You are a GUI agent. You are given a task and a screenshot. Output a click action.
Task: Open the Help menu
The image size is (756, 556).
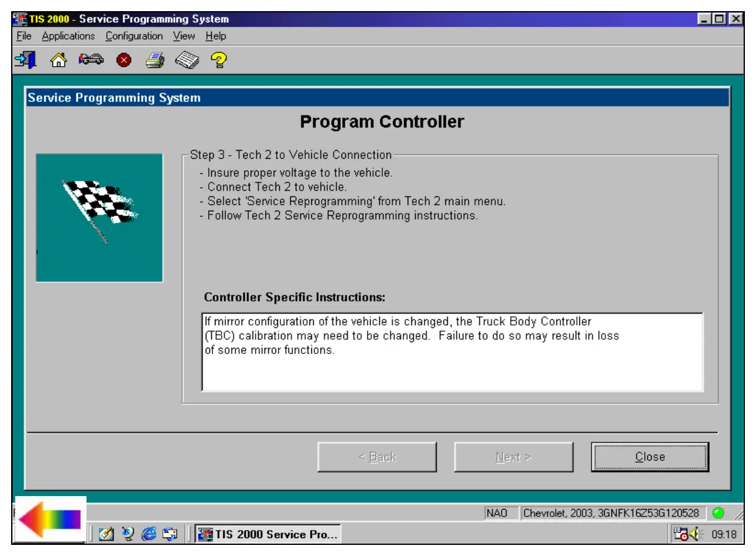216,36
